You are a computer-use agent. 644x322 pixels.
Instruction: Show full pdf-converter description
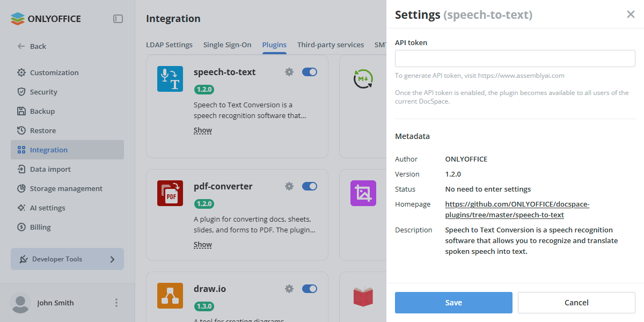pyautogui.click(x=203, y=245)
